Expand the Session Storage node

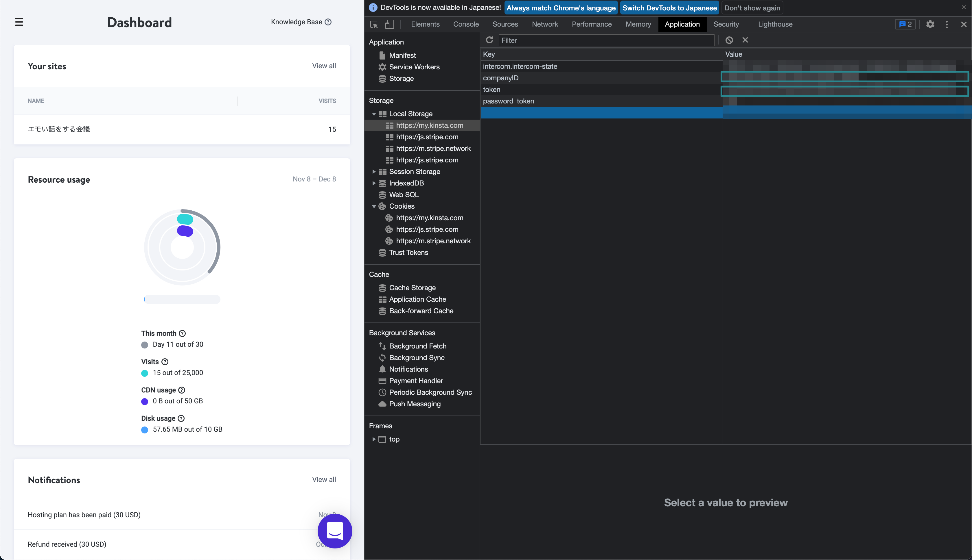[x=373, y=172]
